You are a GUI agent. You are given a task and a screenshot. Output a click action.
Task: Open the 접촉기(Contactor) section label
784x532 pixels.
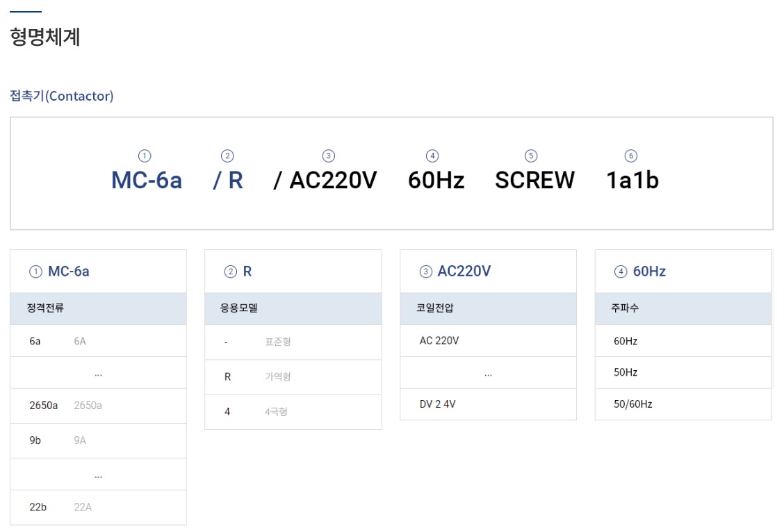[x=62, y=97]
